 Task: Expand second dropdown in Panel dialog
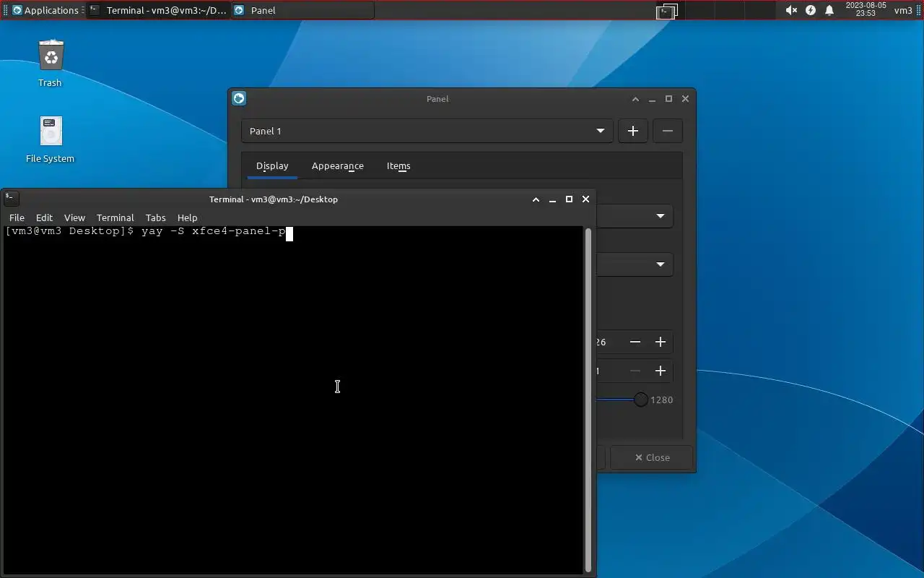point(635,264)
